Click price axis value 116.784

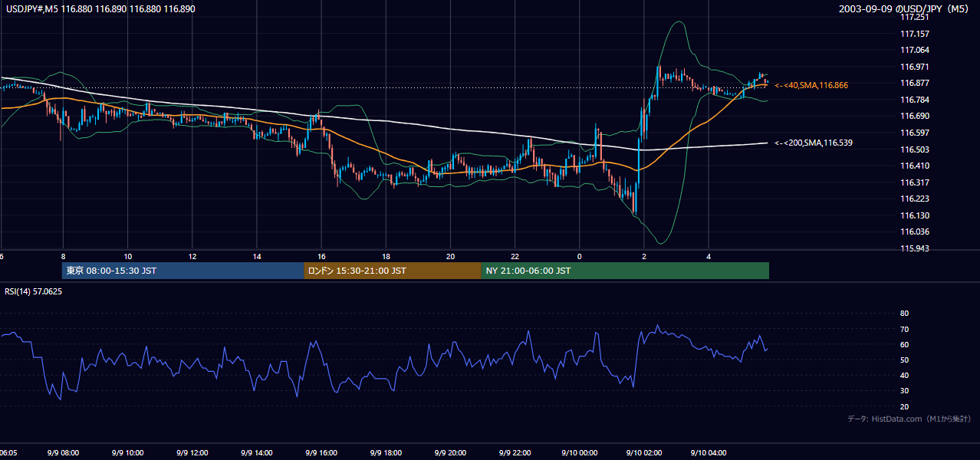914,100
